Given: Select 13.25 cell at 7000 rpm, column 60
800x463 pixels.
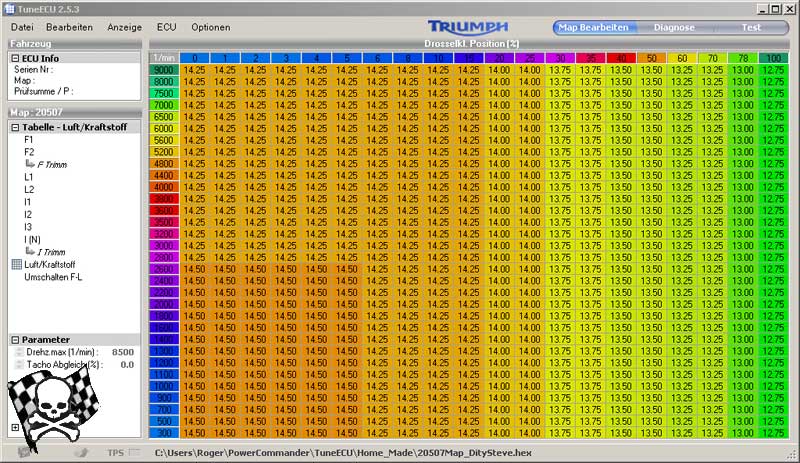Looking at the screenshot, I should 682,105.
